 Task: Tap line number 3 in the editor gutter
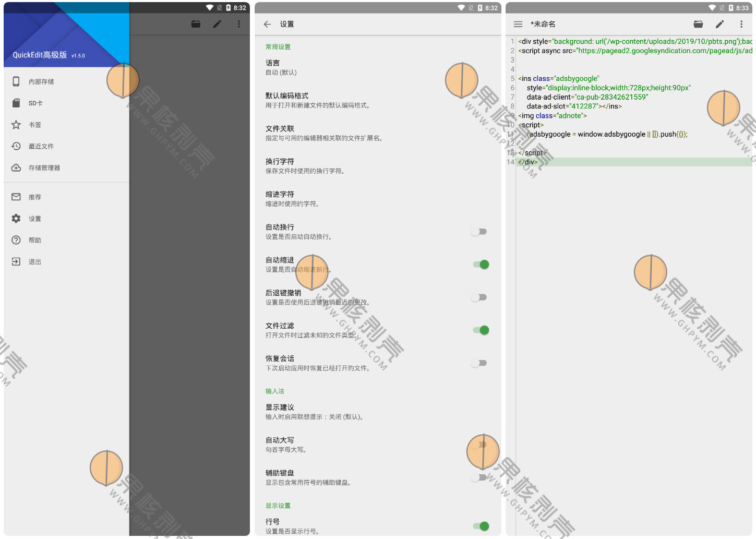pos(512,60)
